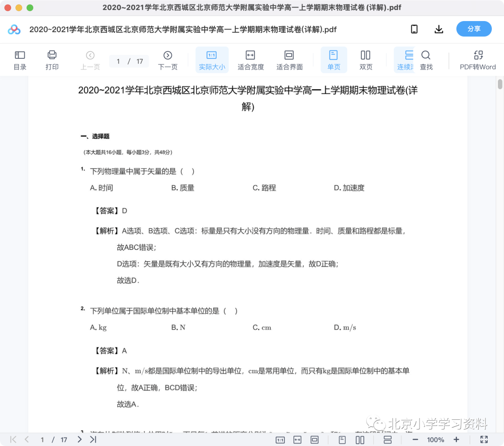The height and width of the screenshot is (446, 504).
Task: Click bottom bar fit width icon
Action: (x=298, y=440)
